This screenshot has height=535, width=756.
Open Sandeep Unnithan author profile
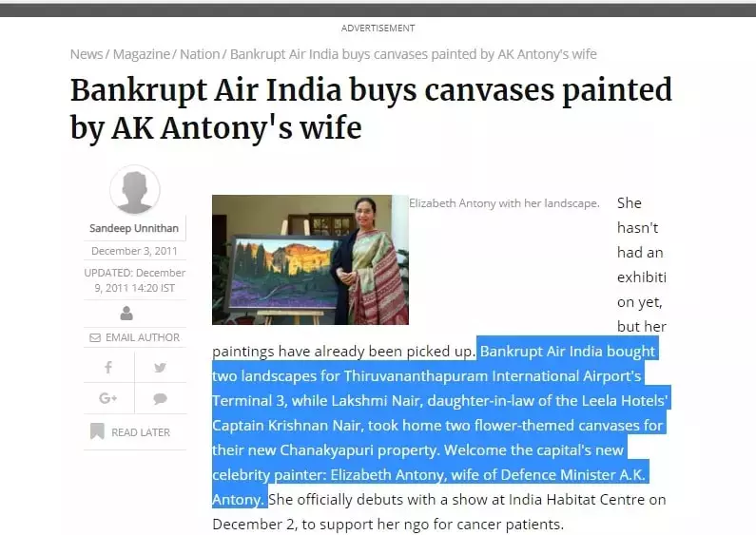(134, 228)
